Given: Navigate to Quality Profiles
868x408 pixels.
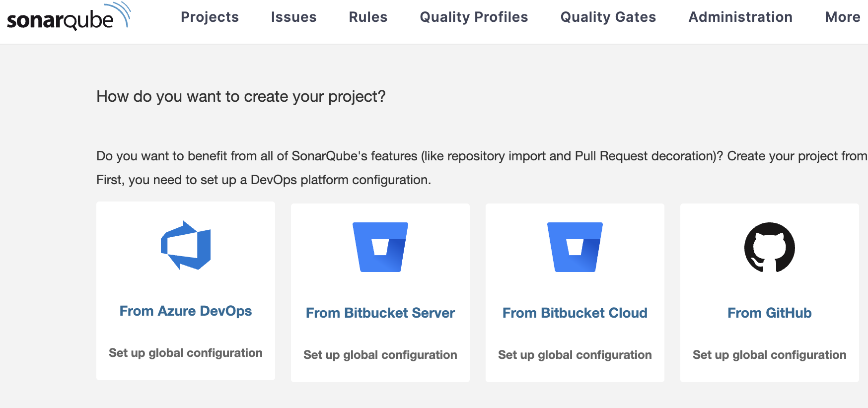Looking at the screenshot, I should pyautogui.click(x=474, y=17).
